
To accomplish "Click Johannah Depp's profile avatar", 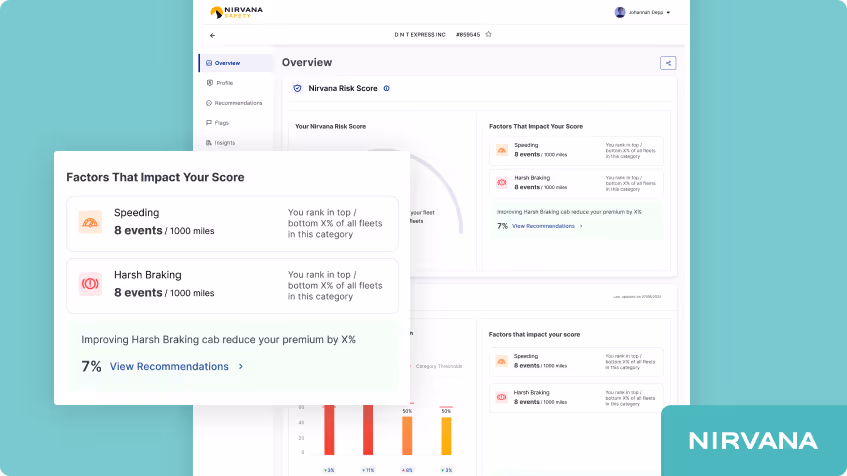I will tap(620, 12).
